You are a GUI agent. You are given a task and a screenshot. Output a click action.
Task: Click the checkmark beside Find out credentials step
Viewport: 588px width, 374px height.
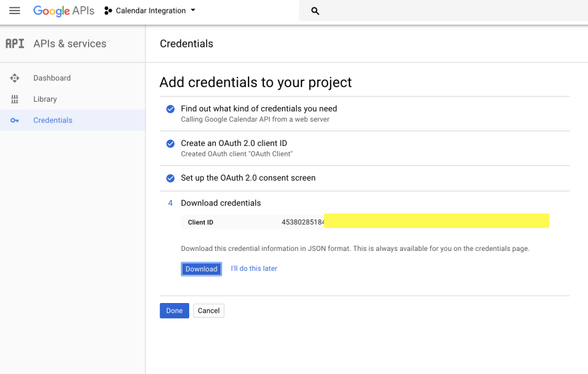(x=170, y=109)
